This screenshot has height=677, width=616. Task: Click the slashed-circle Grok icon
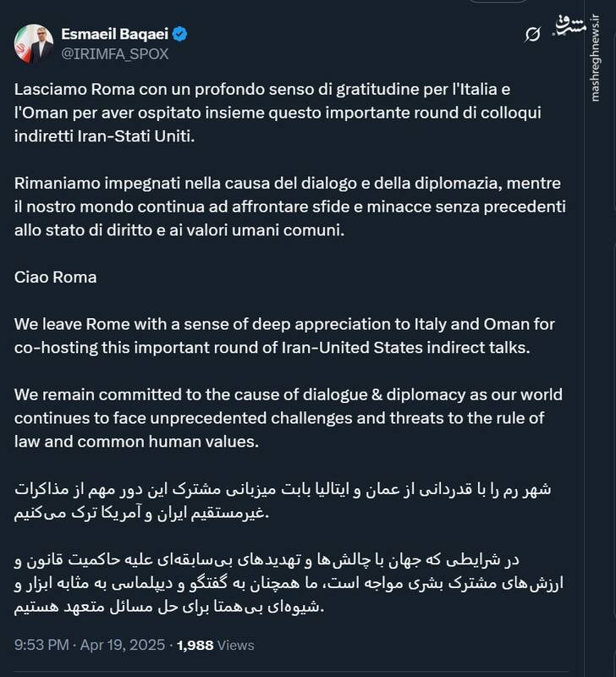[533, 35]
